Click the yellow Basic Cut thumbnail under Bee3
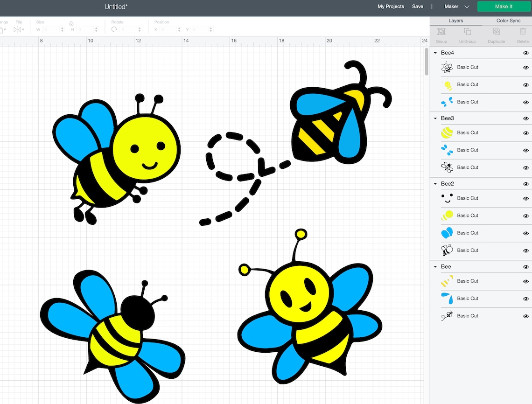The width and height of the screenshot is (532, 404). coord(447,132)
